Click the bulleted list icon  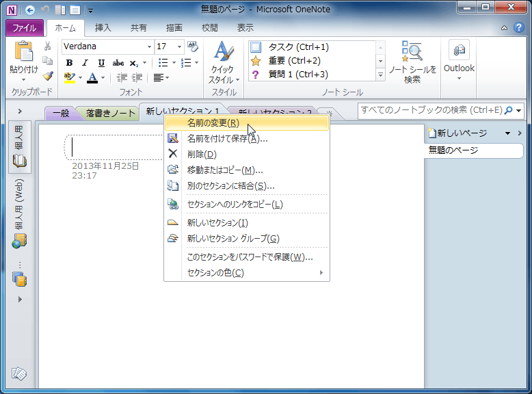163,63
